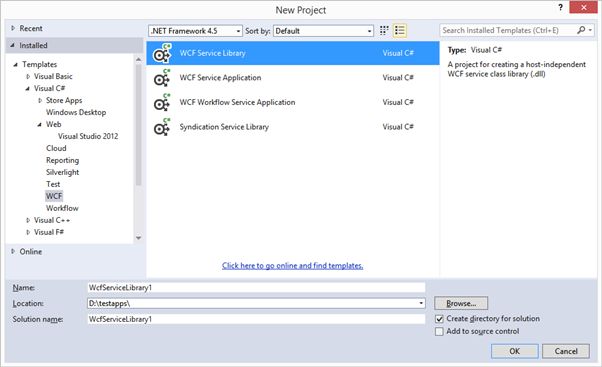Open the Sort by Default dropdown

(x=323, y=31)
